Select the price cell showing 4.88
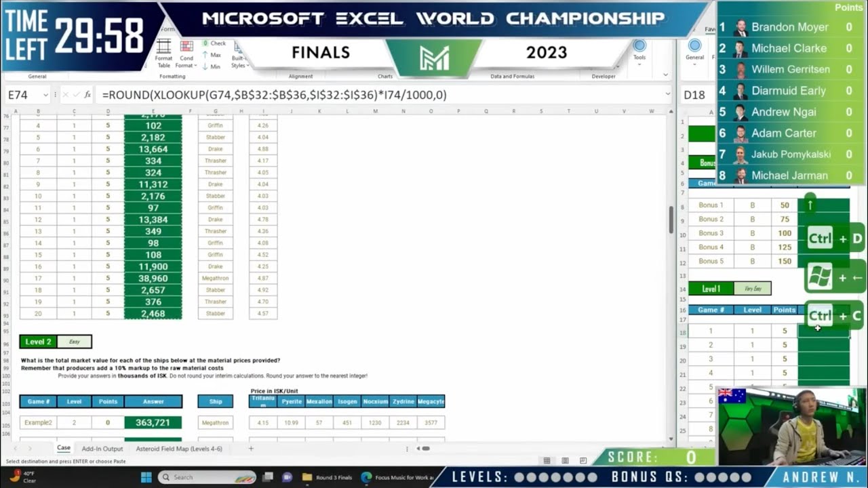 coord(263,149)
